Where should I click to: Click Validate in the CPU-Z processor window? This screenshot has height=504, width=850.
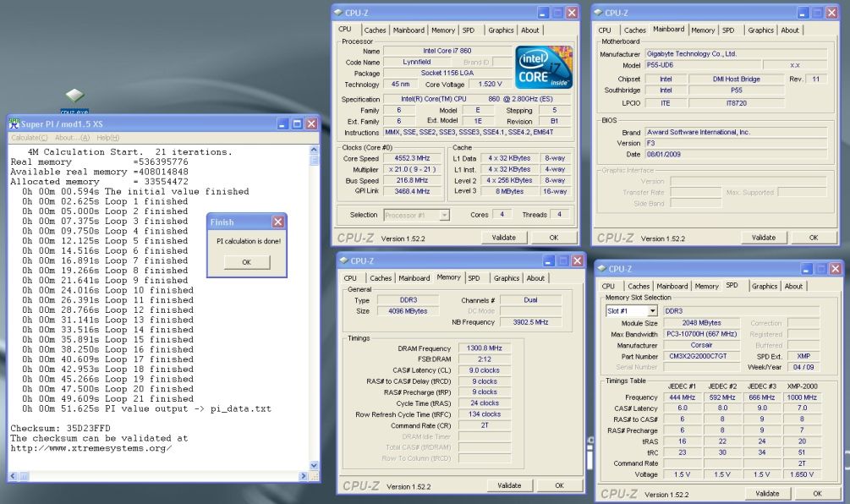[503, 238]
